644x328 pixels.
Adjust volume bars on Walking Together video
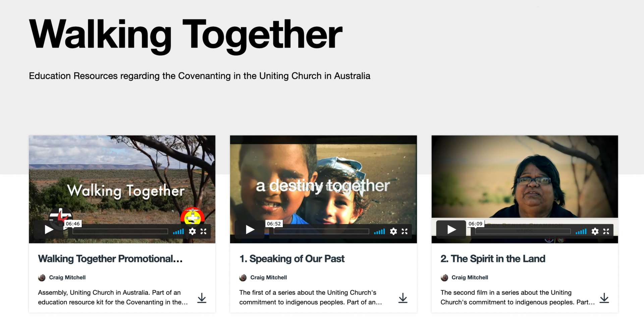pos(178,231)
